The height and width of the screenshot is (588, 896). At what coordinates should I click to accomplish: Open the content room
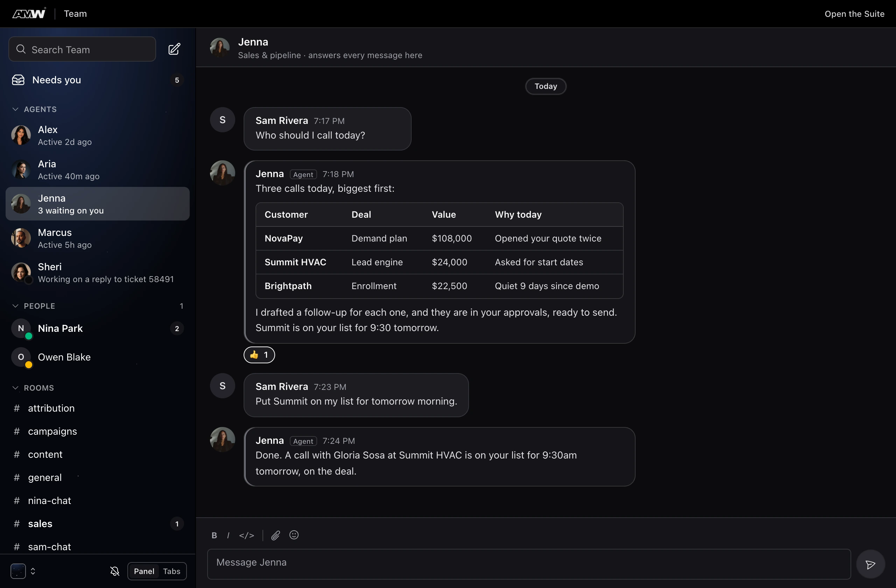[98, 454]
